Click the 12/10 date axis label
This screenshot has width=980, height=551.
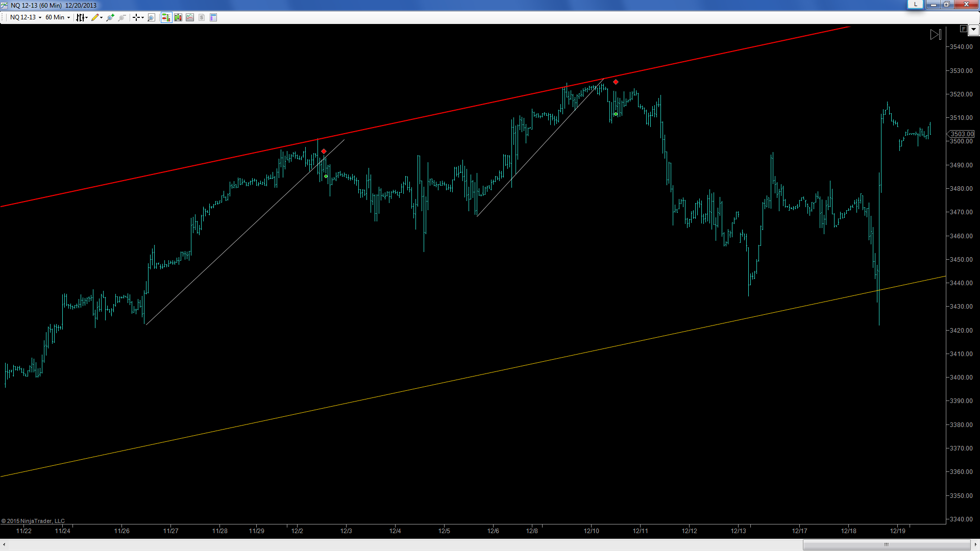(x=592, y=531)
